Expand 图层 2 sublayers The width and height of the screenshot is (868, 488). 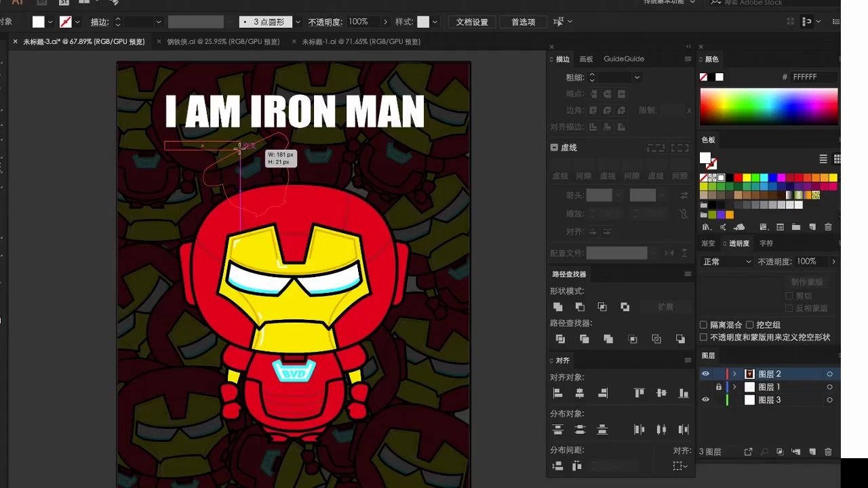[734, 374]
